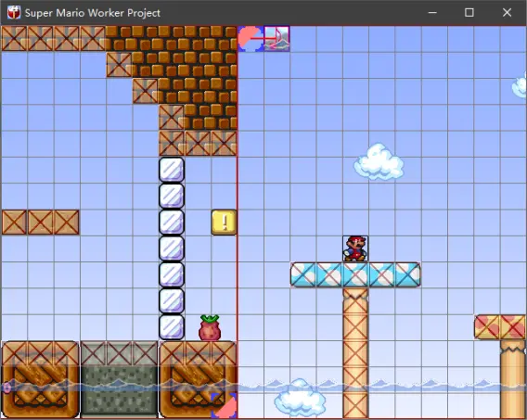Close the Super Mario Worker Project window
This screenshot has width=527, height=420.
[507, 13]
